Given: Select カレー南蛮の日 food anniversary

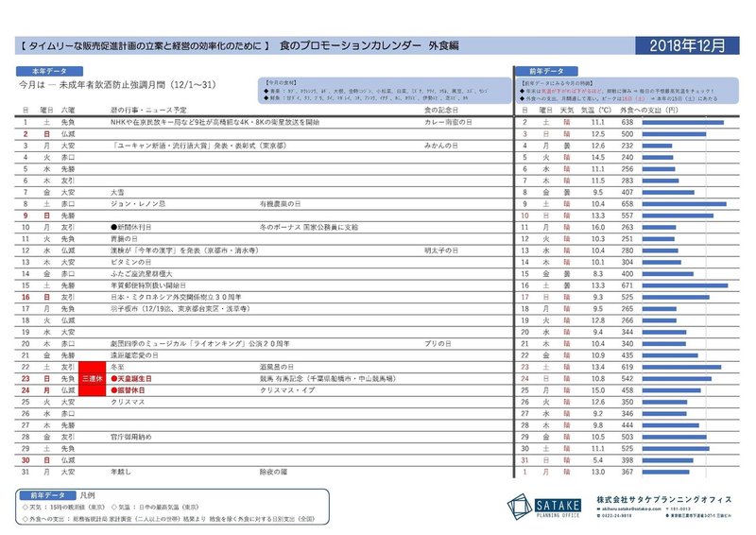Looking at the screenshot, I should coord(448,122).
